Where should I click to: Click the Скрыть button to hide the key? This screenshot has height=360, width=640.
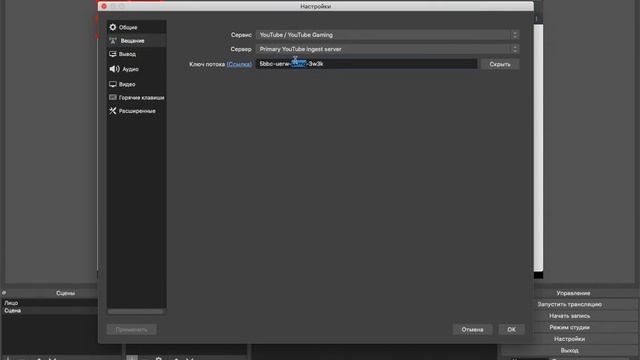point(500,64)
